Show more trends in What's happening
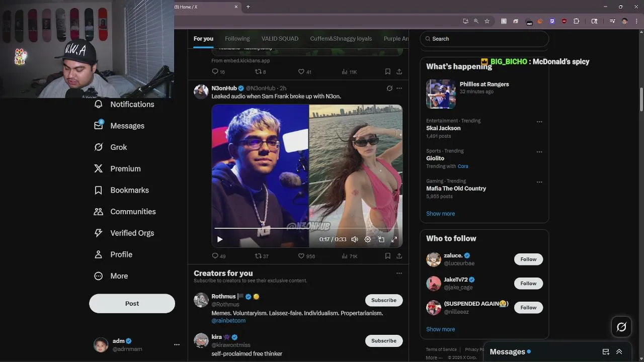 point(440,214)
